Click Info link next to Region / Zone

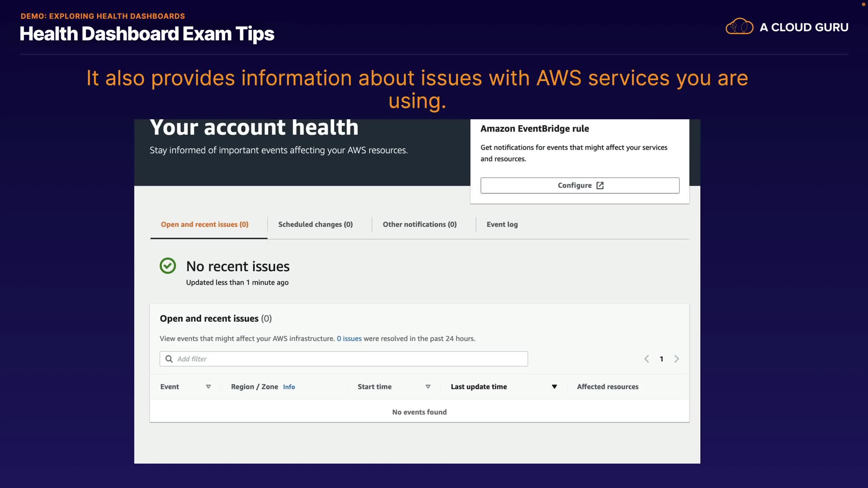(289, 387)
